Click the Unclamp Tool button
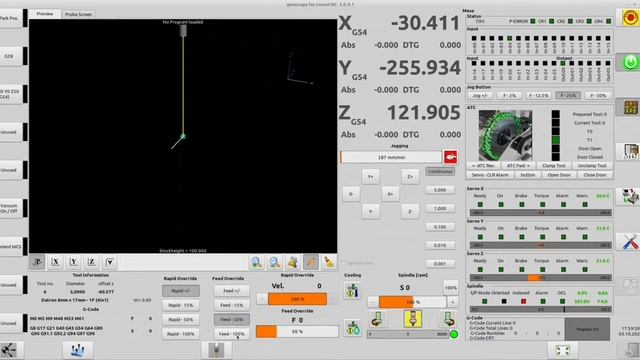Screen dimensions: 640x360 592,166
